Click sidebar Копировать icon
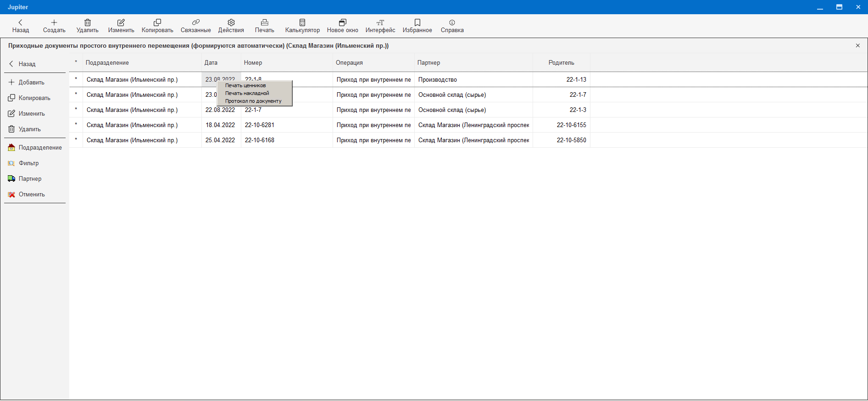868x401 pixels. [x=11, y=98]
